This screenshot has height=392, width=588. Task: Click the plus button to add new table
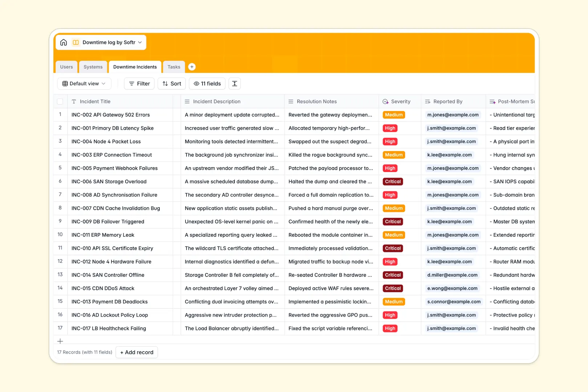(192, 67)
